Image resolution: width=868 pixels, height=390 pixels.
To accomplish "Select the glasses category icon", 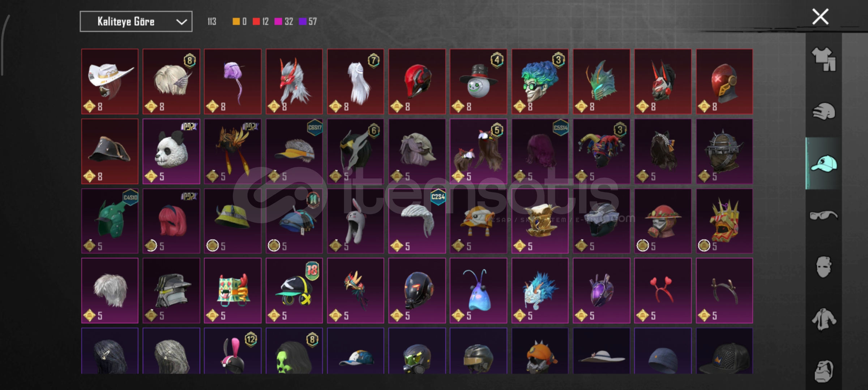I will (x=824, y=216).
